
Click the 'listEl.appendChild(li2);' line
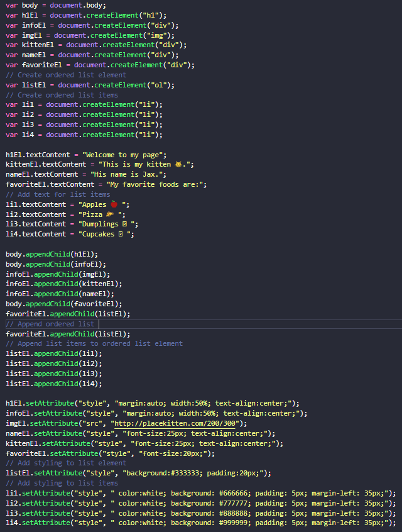point(54,363)
